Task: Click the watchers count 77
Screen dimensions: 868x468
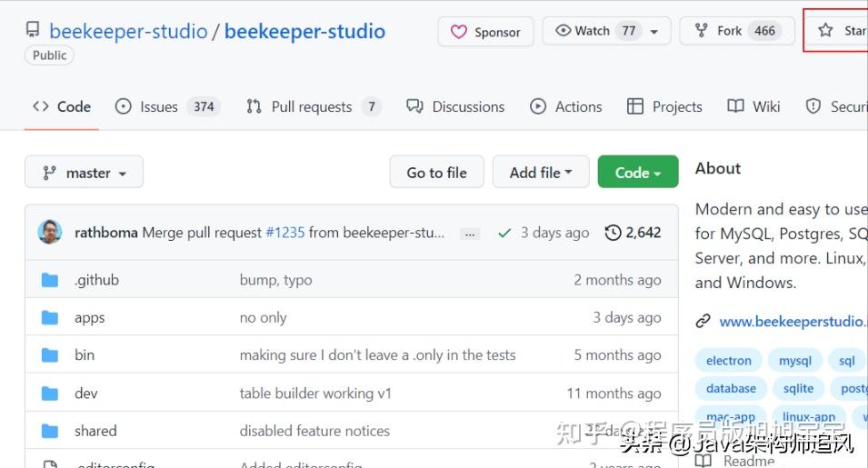Action: tap(629, 31)
